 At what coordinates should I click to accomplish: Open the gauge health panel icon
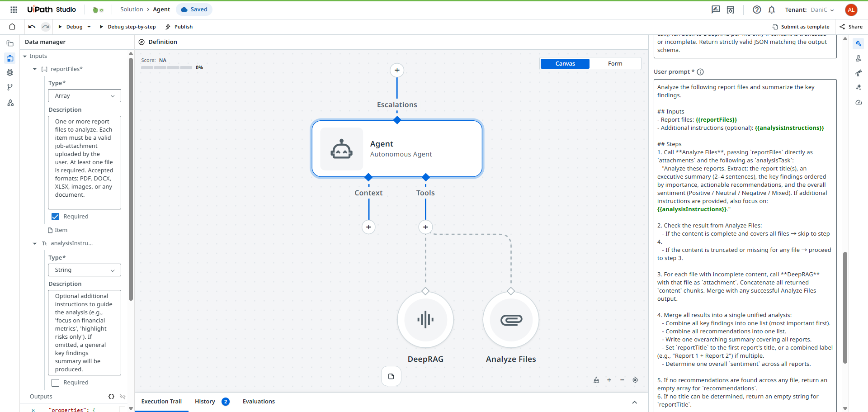859,102
